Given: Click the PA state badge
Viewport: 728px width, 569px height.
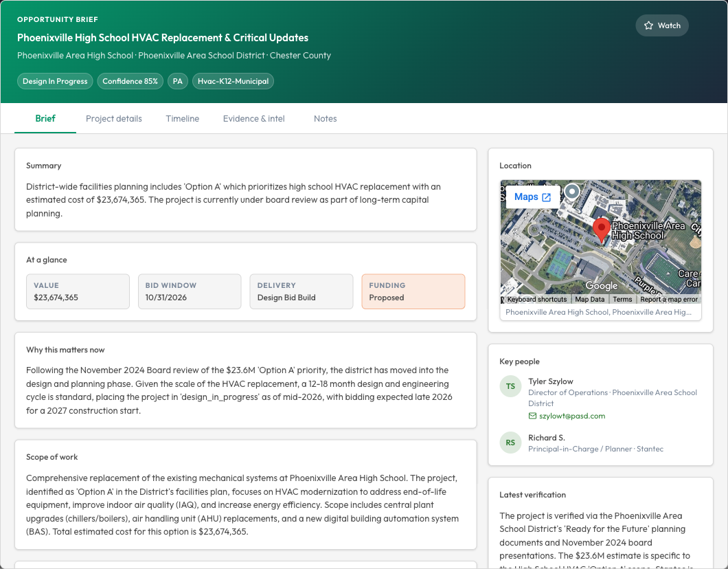Looking at the screenshot, I should pos(177,81).
